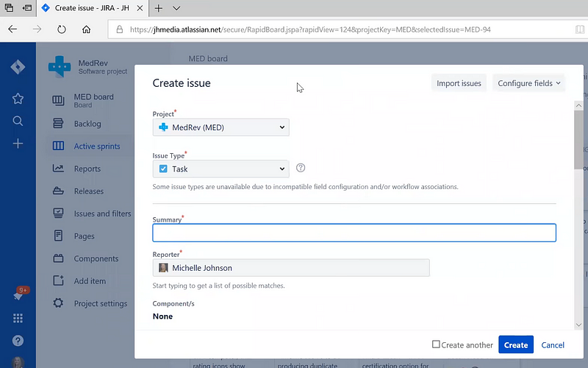Screen dimensions: 588x368
Task: Click the Add item icon
Action: [x=58, y=280]
